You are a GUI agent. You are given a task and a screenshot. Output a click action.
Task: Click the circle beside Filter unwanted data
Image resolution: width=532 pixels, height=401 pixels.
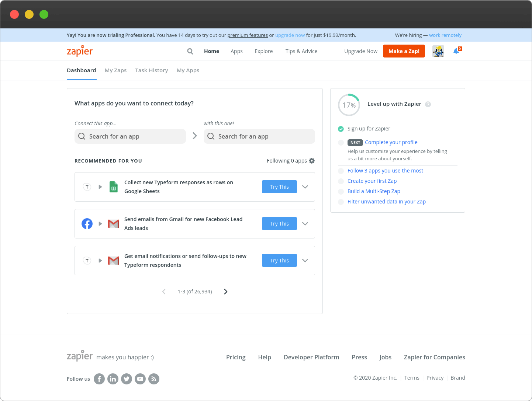341,202
